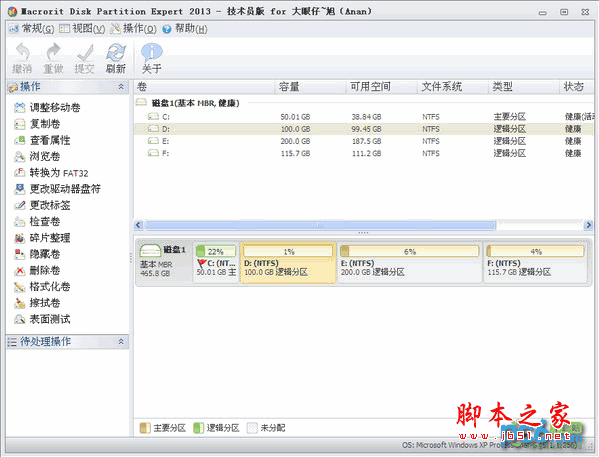Click the OS status bar text
This screenshot has height=457, width=599.
tap(490, 445)
